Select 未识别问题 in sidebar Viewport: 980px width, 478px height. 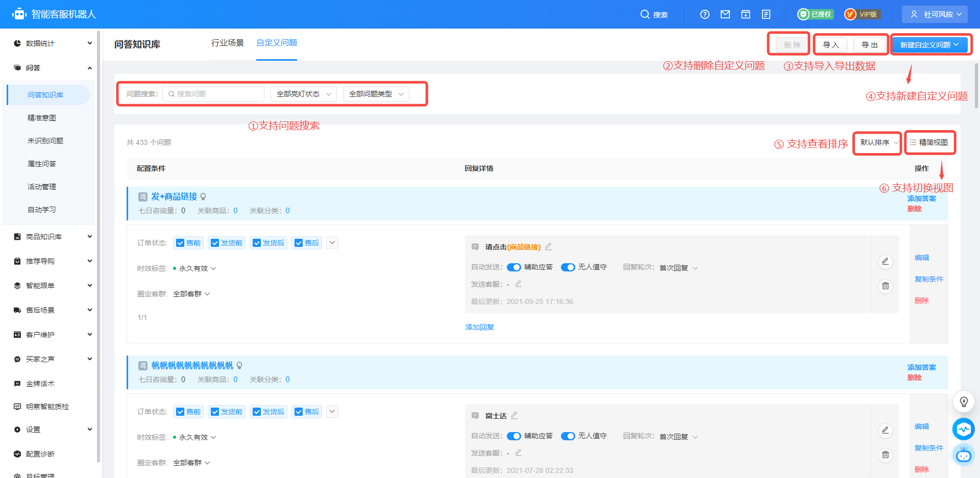[x=45, y=141]
